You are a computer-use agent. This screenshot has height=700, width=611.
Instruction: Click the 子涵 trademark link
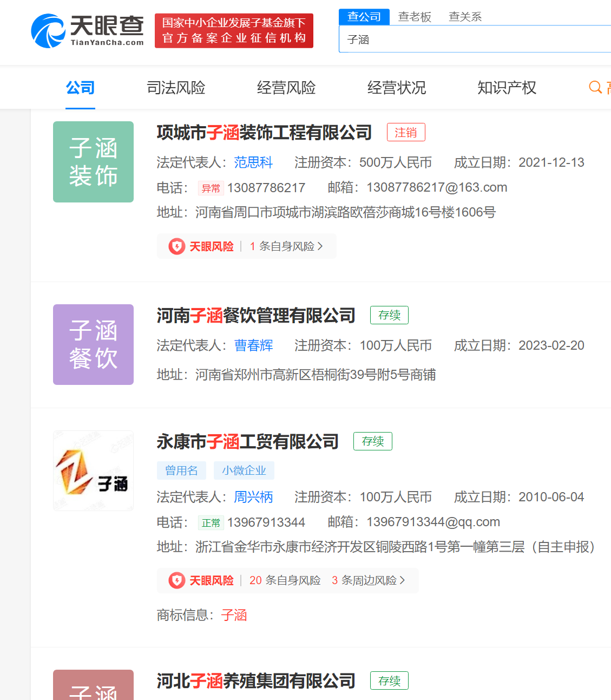[234, 615]
